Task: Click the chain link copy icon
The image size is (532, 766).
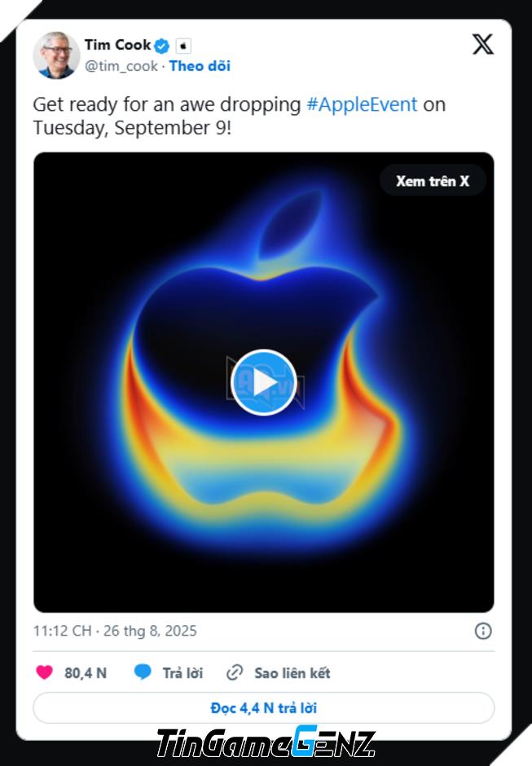Action: click(235, 672)
